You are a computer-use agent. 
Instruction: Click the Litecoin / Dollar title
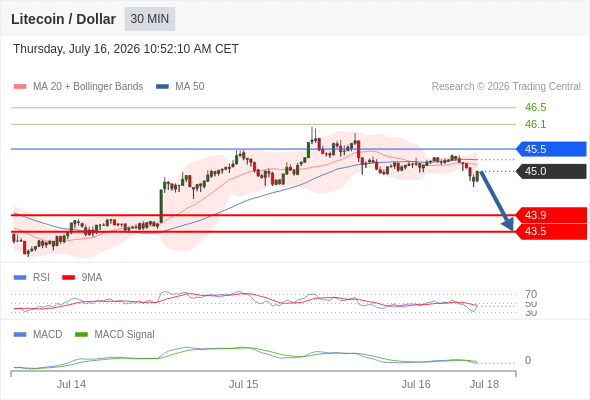click(x=63, y=19)
